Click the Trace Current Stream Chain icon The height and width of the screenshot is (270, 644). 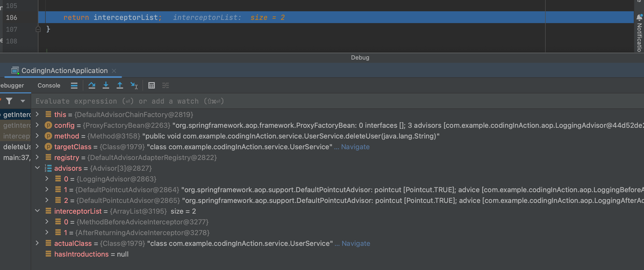[x=166, y=85]
